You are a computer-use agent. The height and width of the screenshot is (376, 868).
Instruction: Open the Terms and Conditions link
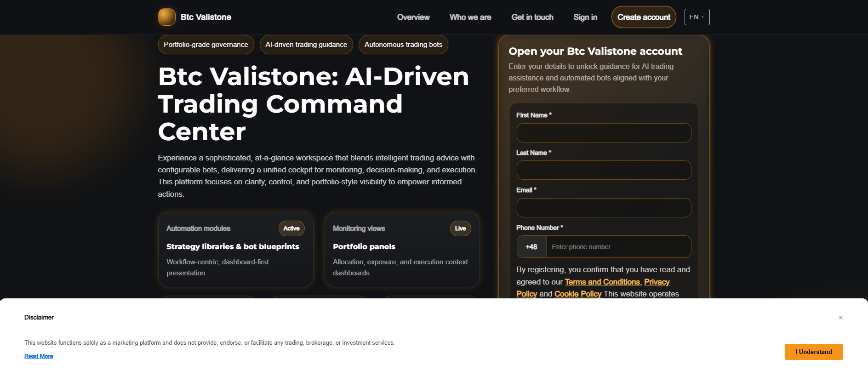[x=602, y=282]
